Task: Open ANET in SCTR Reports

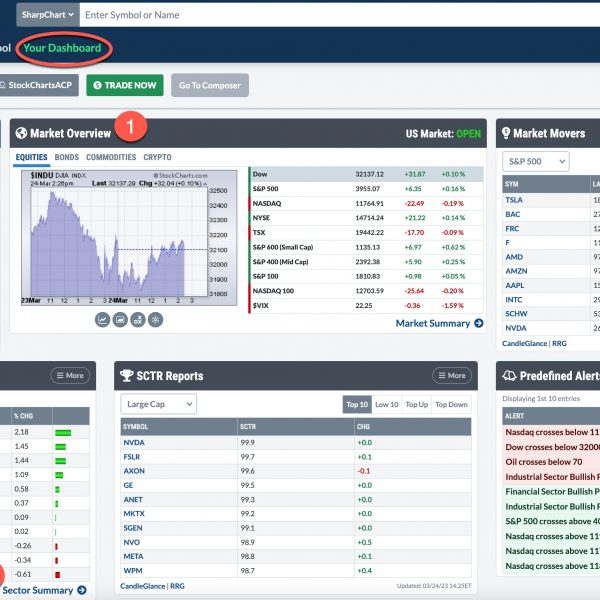Action: pos(133,499)
